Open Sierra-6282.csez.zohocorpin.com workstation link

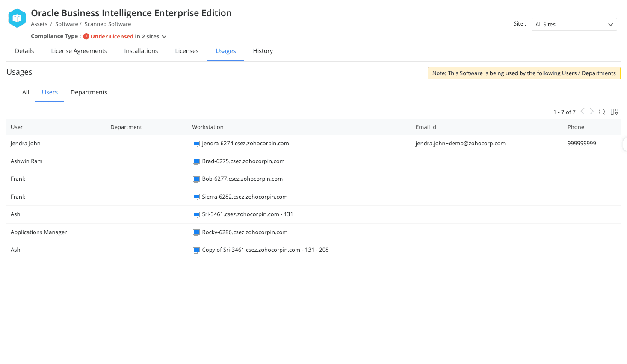coord(245,197)
